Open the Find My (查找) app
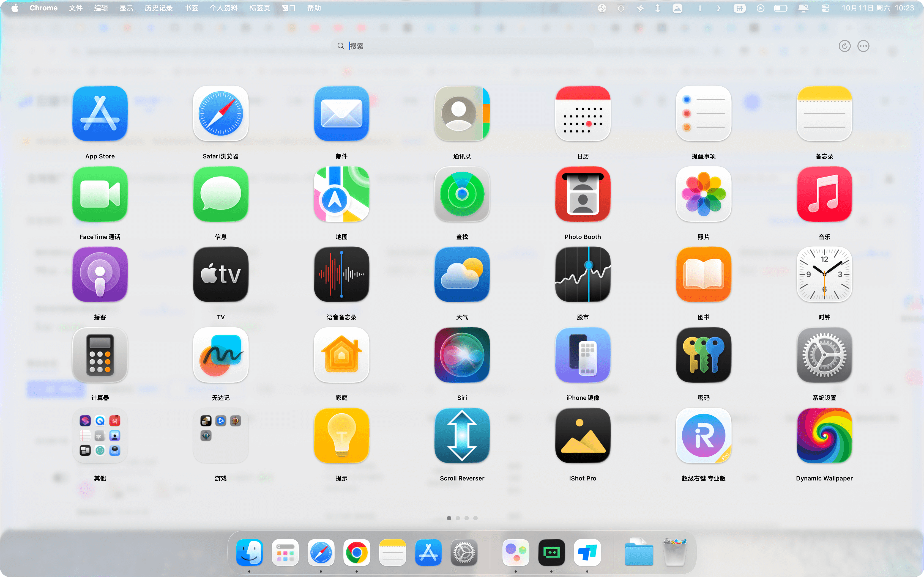Image resolution: width=924 pixels, height=577 pixels. pyautogui.click(x=462, y=194)
